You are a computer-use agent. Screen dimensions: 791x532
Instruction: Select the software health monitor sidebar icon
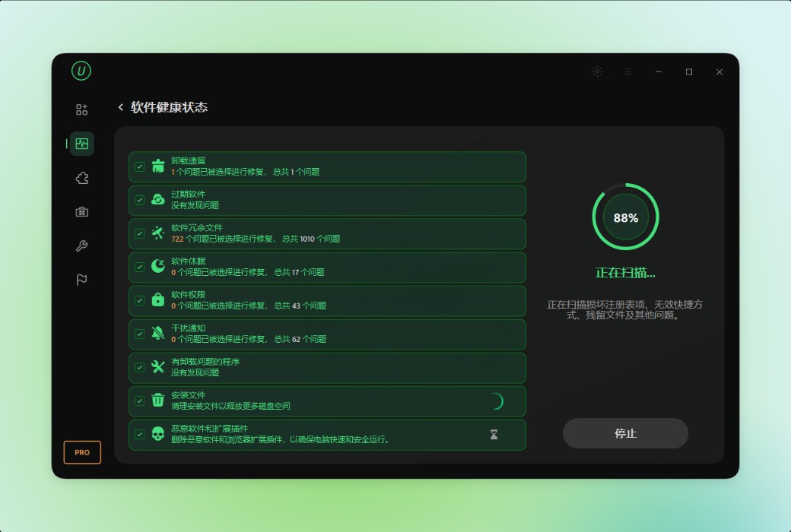pos(81,144)
